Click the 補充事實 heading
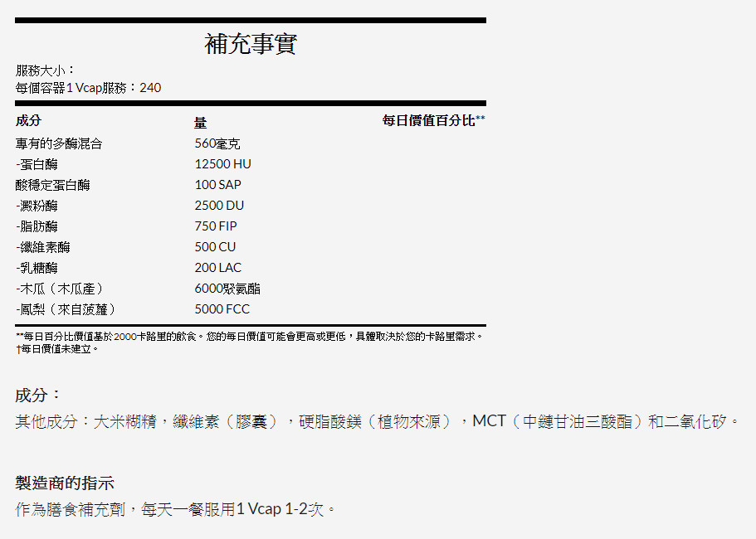 tap(251, 44)
